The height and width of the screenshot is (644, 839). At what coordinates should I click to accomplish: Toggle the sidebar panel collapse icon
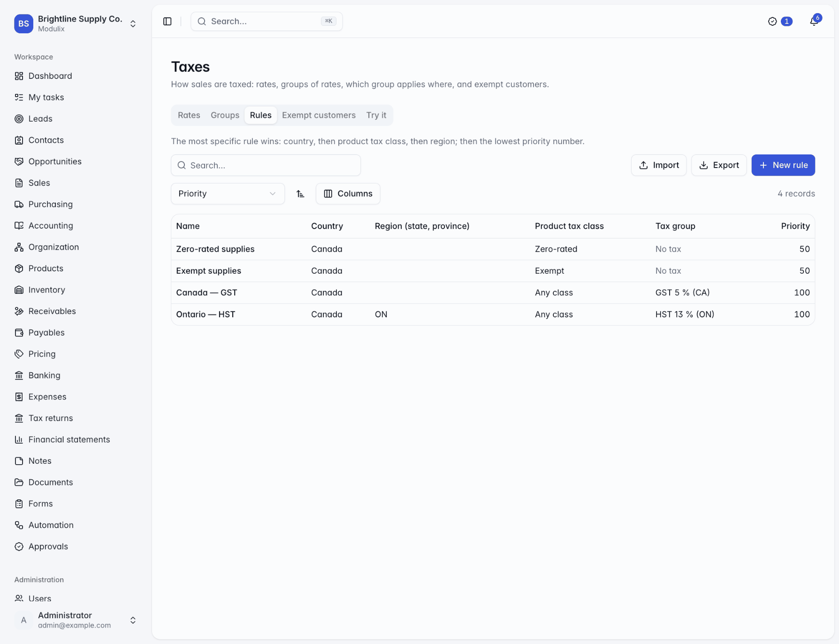(168, 21)
